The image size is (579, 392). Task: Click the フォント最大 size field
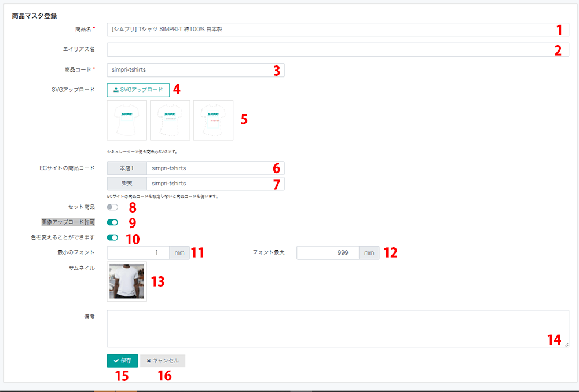pos(328,252)
